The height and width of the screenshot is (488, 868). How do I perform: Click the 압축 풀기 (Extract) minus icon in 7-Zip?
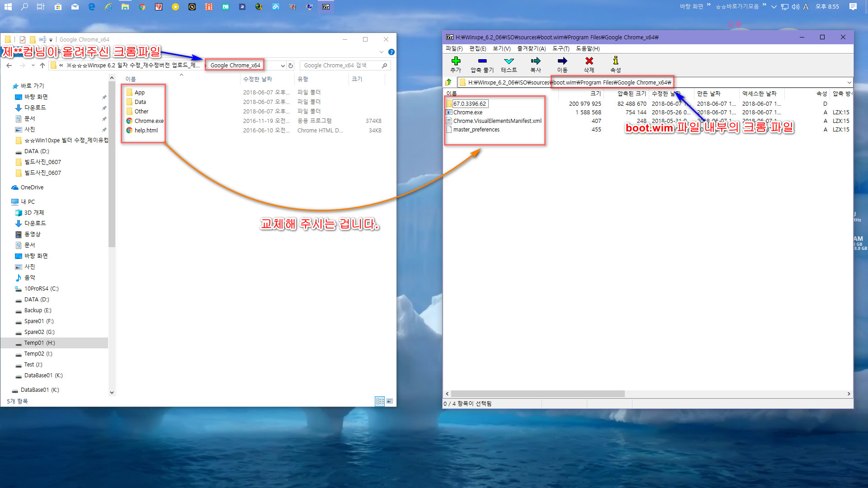tap(482, 61)
